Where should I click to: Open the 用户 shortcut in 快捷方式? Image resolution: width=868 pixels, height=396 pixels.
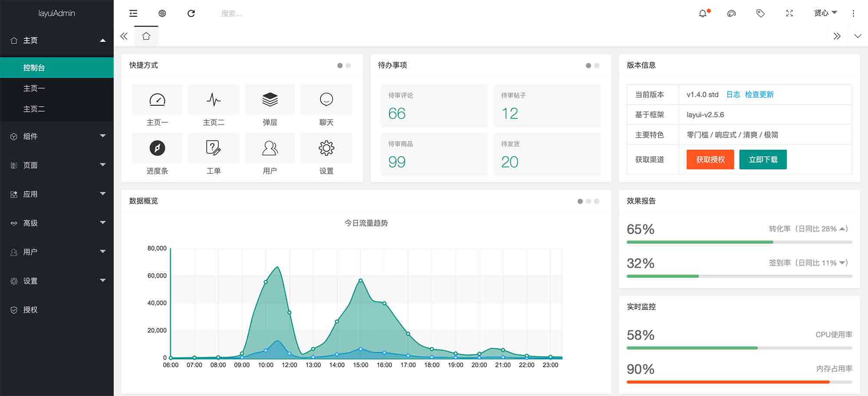click(x=270, y=148)
